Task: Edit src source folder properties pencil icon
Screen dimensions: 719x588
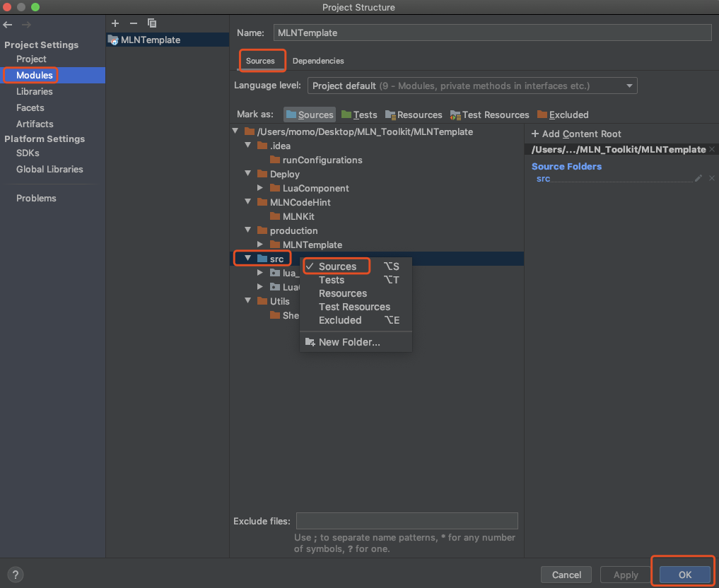Action: pos(698,179)
